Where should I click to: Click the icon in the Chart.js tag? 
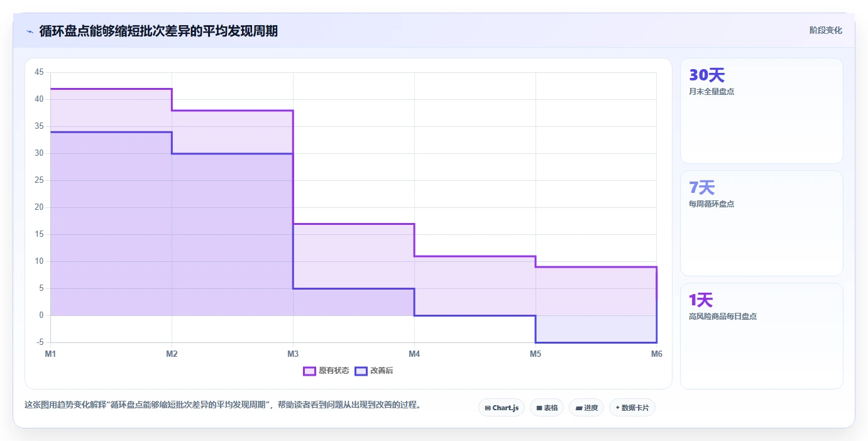[x=488, y=408]
